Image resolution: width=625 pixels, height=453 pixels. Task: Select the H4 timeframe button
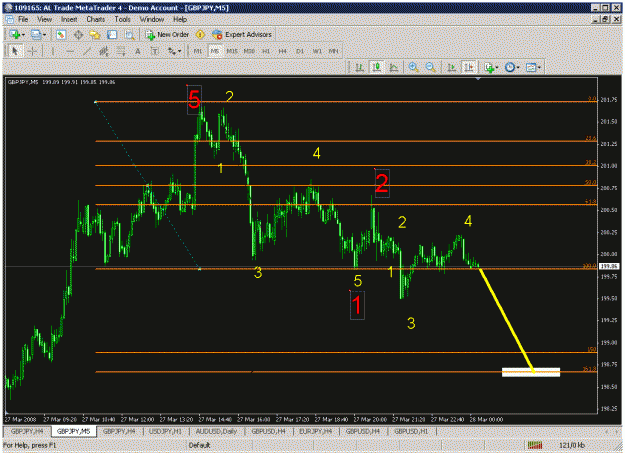click(283, 51)
